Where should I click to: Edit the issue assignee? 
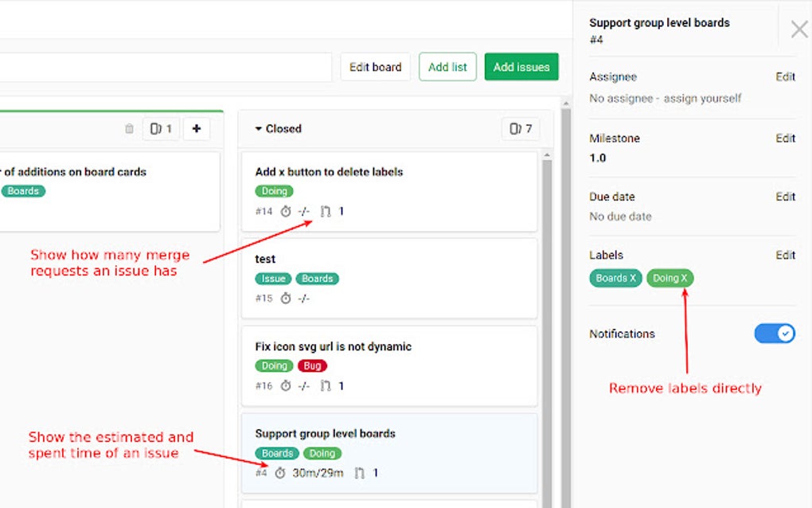pos(786,76)
